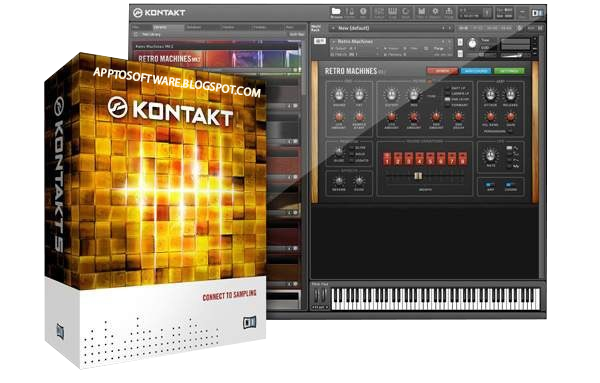Click the Release knob in Amp section
Screen dimensions: 600x383
510,95
